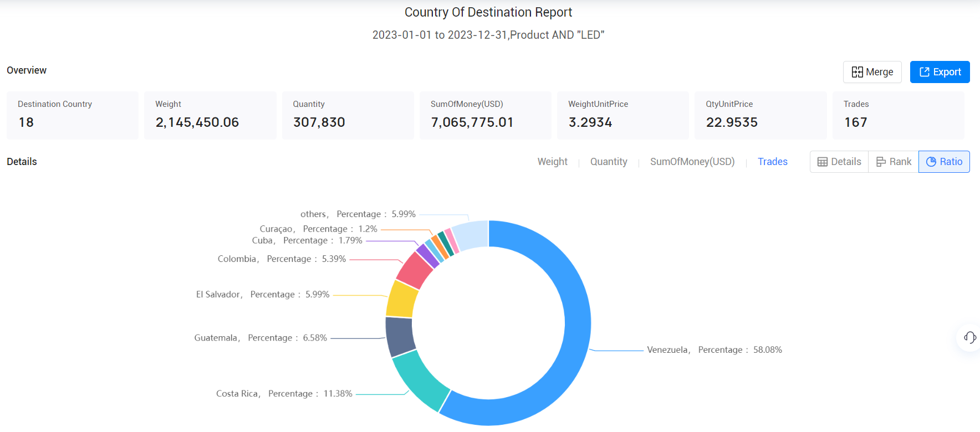Image resolution: width=980 pixels, height=432 pixels.
Task: Click the date range and product subtitle
Action: [488, 35]
